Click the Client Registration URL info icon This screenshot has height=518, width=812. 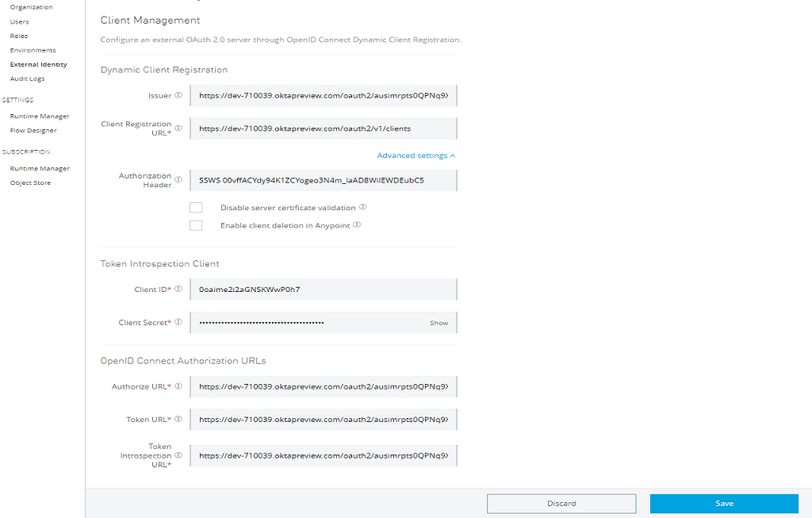pos(178,128)
